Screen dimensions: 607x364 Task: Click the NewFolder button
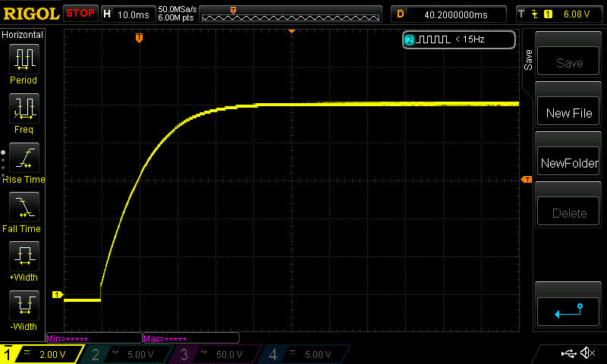(568, 161)
